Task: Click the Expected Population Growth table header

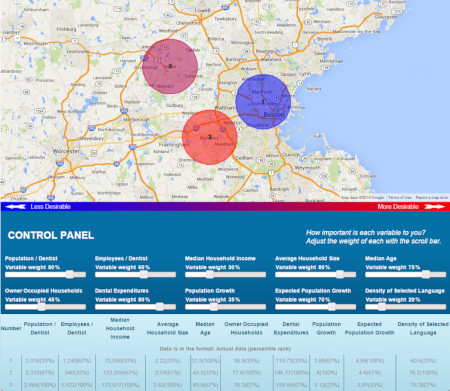Action: (369, 328)
